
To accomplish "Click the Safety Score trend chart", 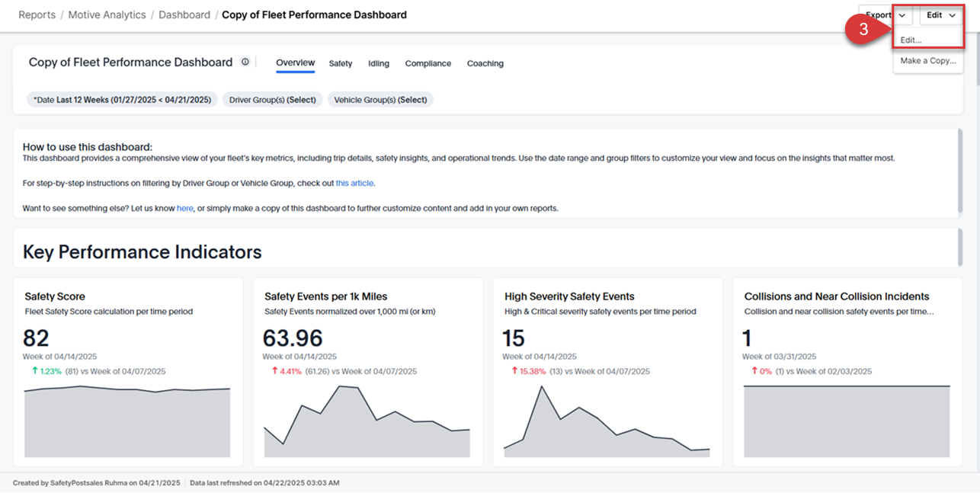I will click(x=127, y=421).
